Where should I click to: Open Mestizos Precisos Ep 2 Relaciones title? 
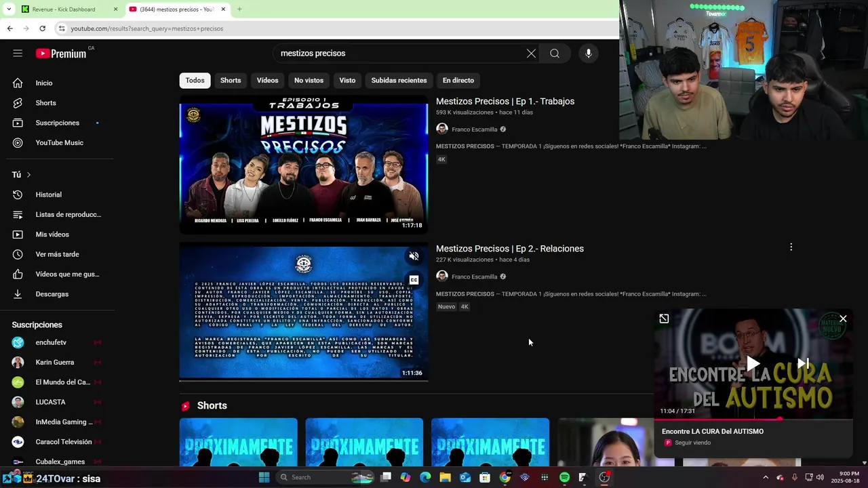point(510,249)
